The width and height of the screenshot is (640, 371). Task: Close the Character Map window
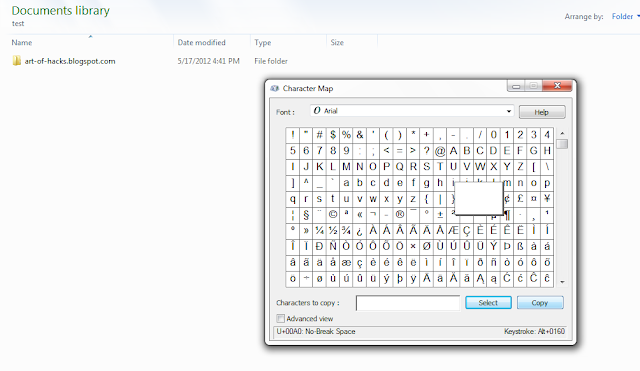(557, 86)
